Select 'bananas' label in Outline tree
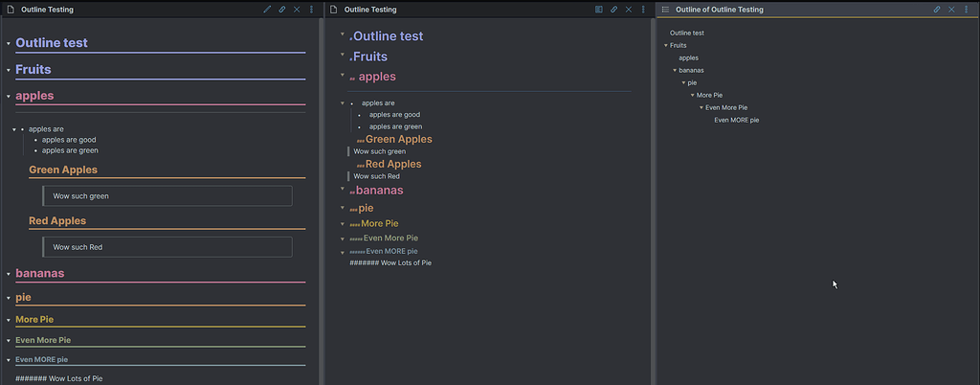The width and height of the screenshot is (980, 385). pos(691,71)
